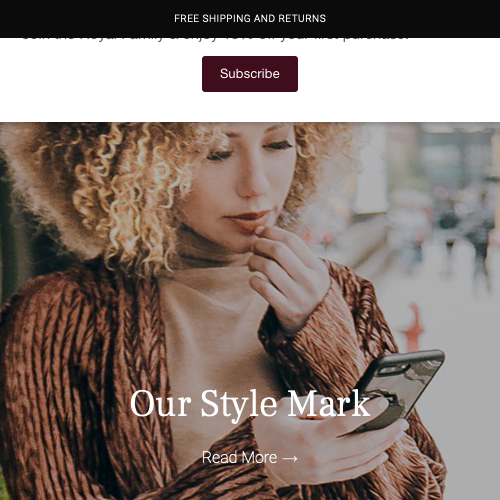
Task: Open the hero image of the woman
Action: tap(250, 311)
